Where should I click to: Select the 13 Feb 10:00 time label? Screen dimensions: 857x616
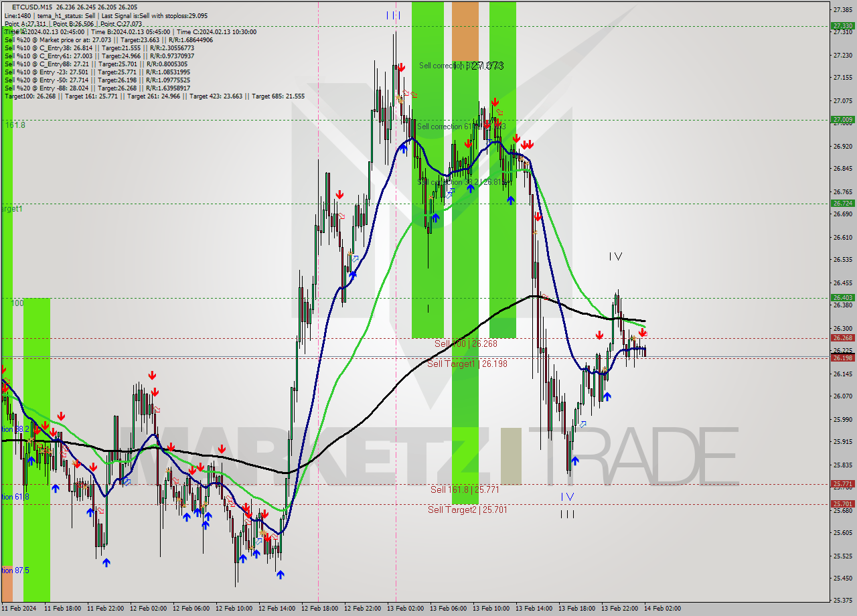click(490, 609)
